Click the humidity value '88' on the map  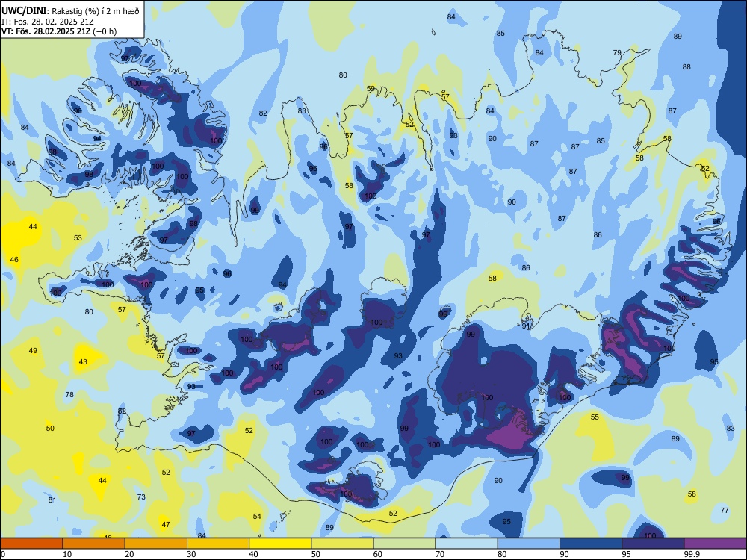point(686,67)
